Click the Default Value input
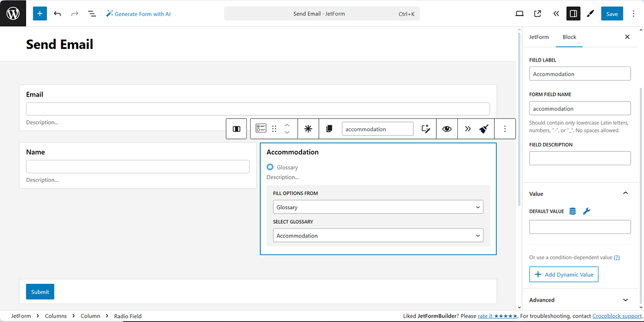Image resolution: width=644 pixels, height=322 pixels. click(580, 227)
